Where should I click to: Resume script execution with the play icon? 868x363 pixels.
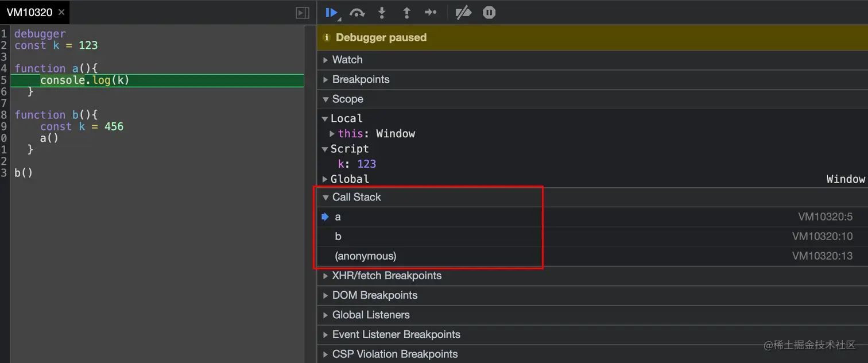click(332, 13)
